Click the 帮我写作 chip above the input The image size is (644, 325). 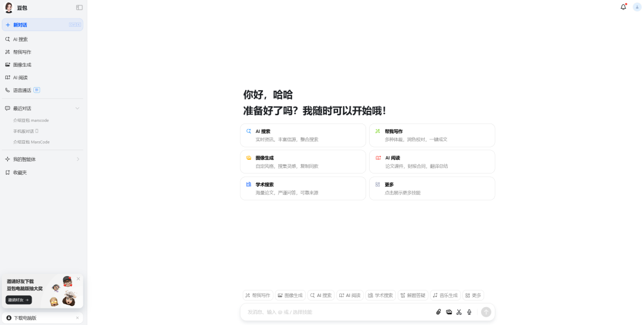point(258,295)
